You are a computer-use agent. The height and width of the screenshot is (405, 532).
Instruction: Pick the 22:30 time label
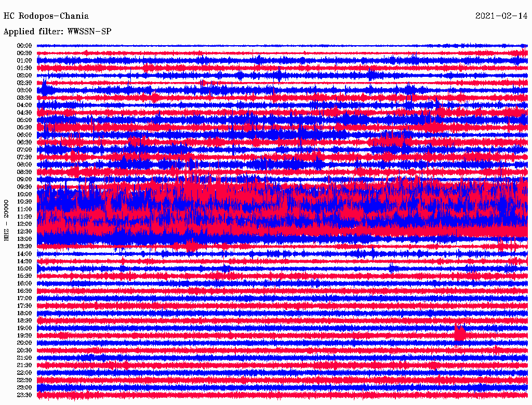[24, 380]
